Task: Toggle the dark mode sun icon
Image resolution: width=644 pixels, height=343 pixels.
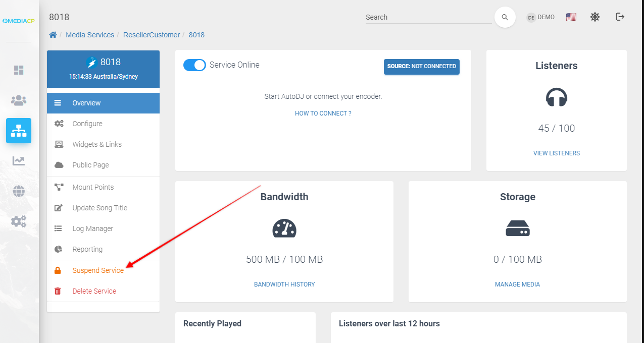Action: pyautogui.click(x=595, y=17)
